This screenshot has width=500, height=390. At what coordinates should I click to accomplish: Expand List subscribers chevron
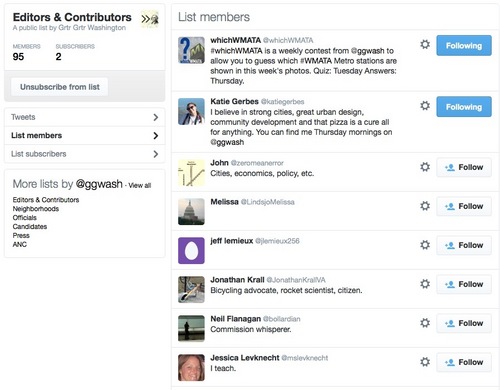[x=156, y=154]
